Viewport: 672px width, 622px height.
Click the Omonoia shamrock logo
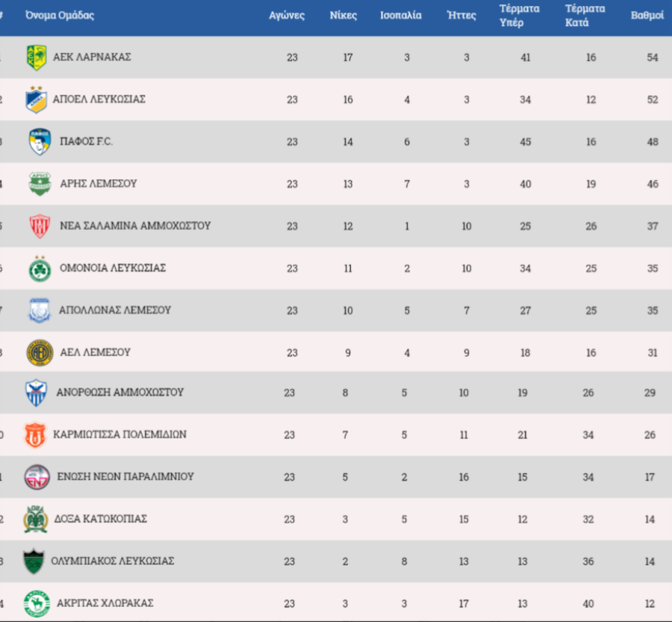click(x=40, y=268)
